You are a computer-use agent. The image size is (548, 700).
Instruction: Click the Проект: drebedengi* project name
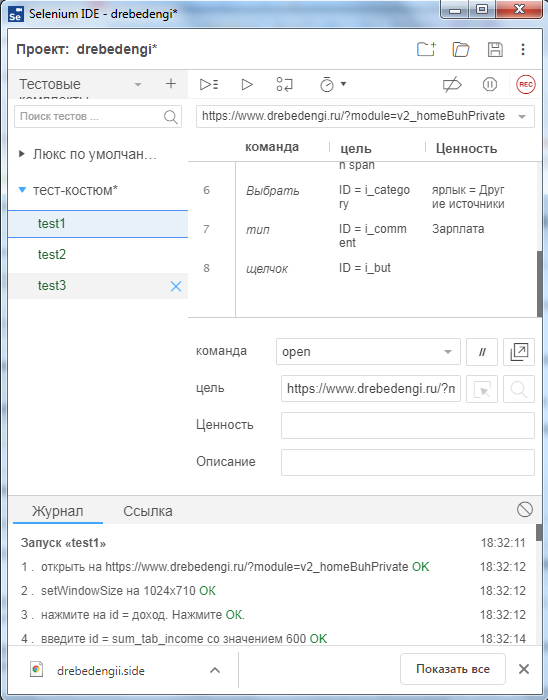click(x=87, y=49)
